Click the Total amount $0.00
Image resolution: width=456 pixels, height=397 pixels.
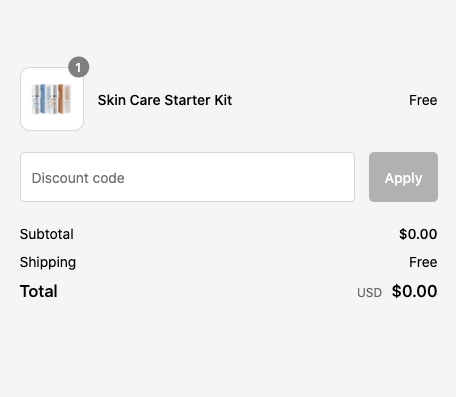click(x=414, y=291)
